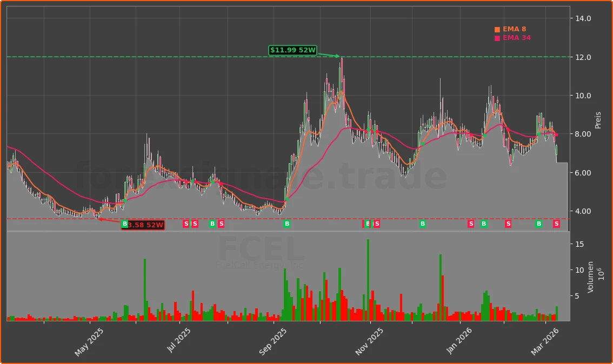Click the buy marker in mid-January 2026
The image size is (613, 364).
484,224
